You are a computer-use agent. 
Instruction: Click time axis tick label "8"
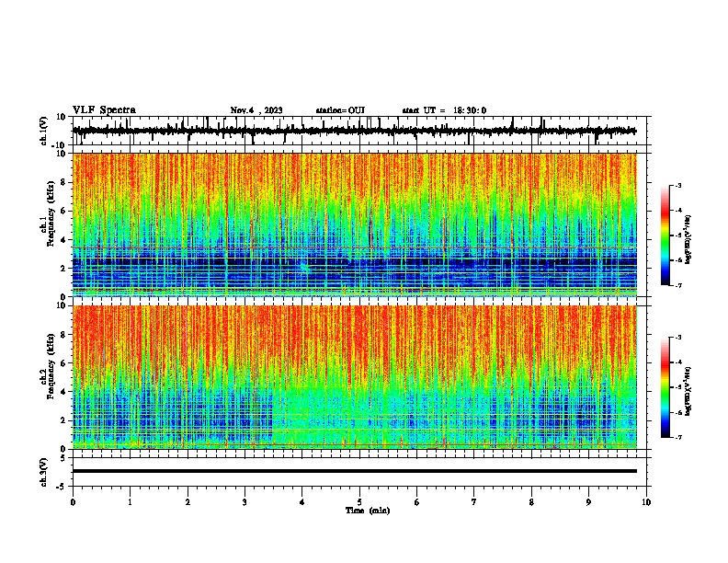point(531,502)
